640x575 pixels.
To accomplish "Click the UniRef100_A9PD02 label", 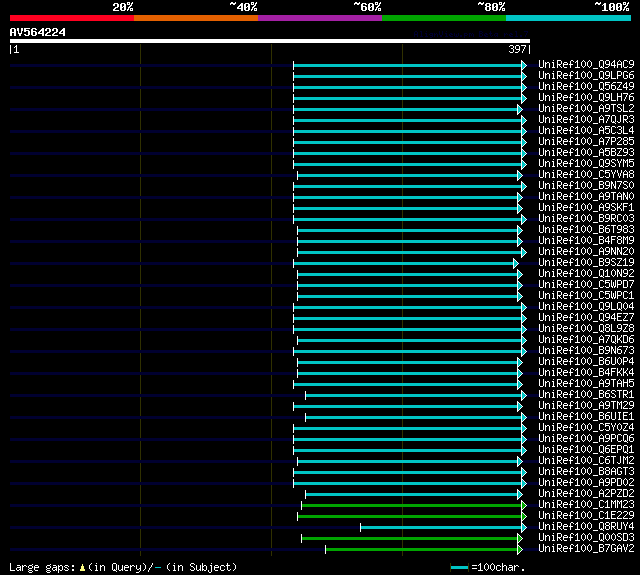I will click(x=586, y=483).
